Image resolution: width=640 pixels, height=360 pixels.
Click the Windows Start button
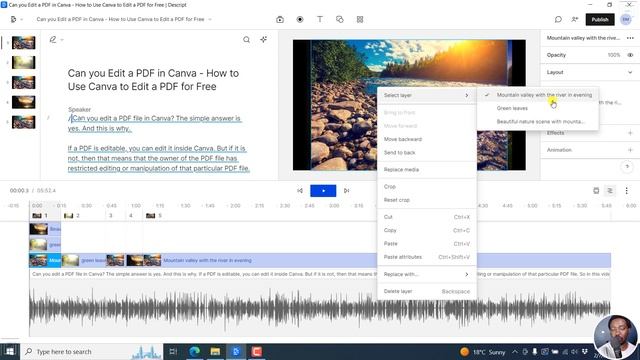click(9, 351)
